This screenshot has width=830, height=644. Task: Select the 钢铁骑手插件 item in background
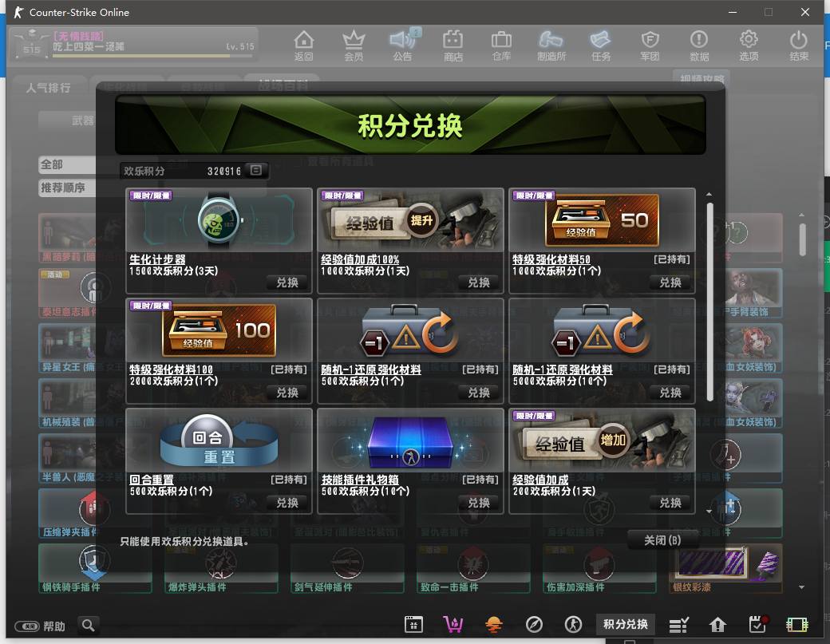95,568
